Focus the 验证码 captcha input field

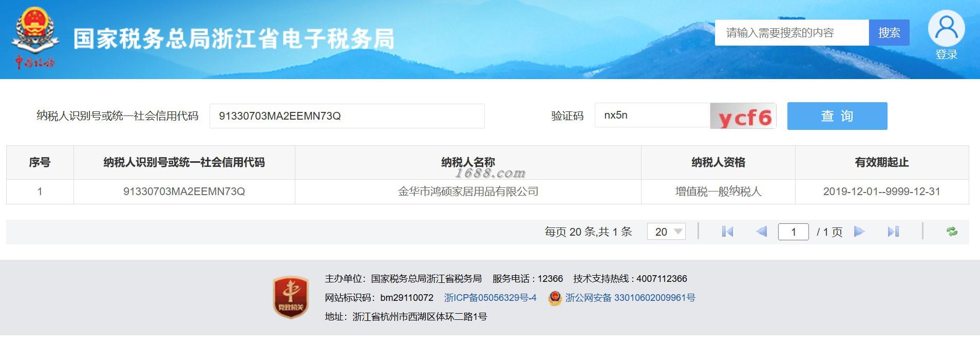652,116
